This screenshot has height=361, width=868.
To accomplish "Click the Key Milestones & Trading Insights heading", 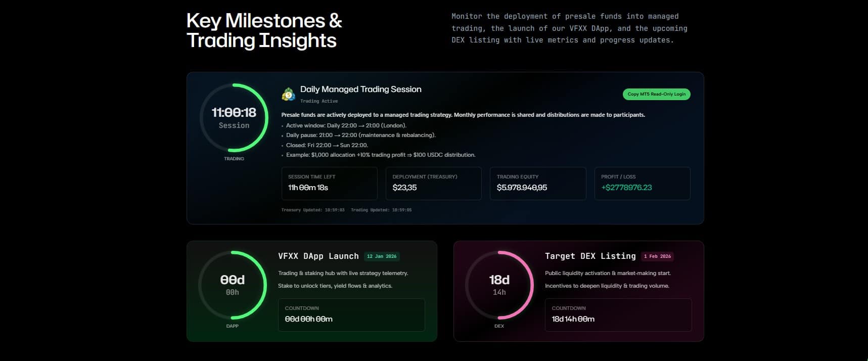I will [x=264, y=30].
